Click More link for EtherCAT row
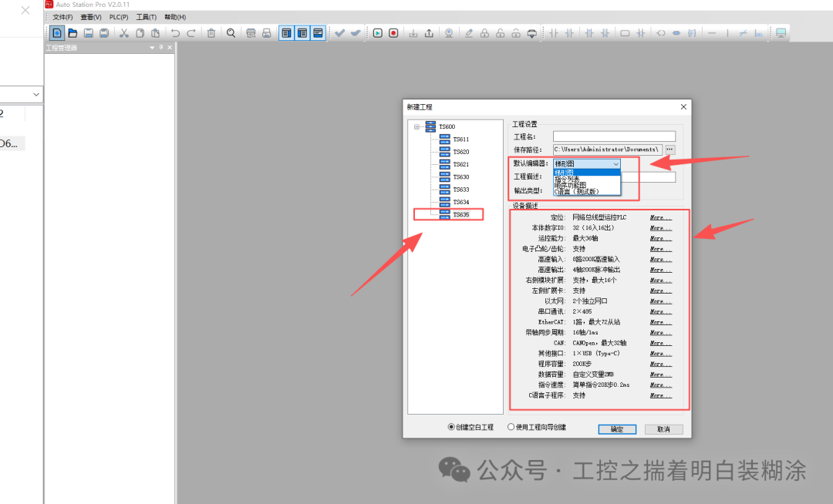 (661, 322)
